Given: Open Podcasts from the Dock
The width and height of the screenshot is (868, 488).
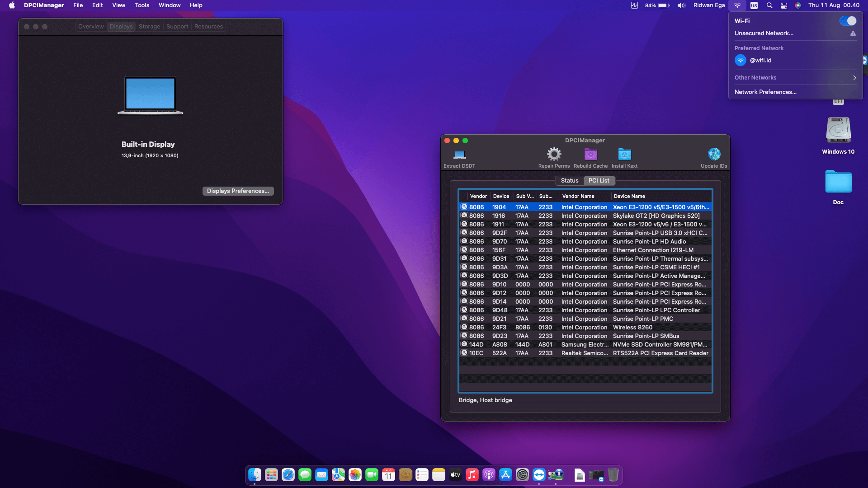Looking at the screenshot, I should [489, 475].
